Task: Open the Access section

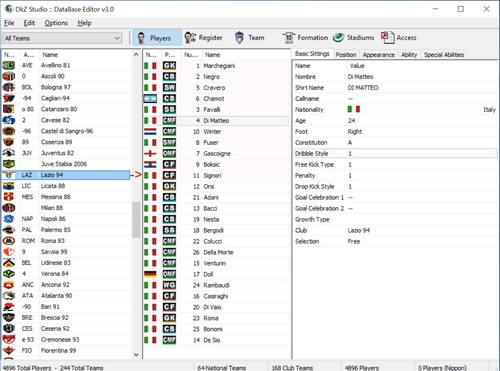Action: (399, 38)
